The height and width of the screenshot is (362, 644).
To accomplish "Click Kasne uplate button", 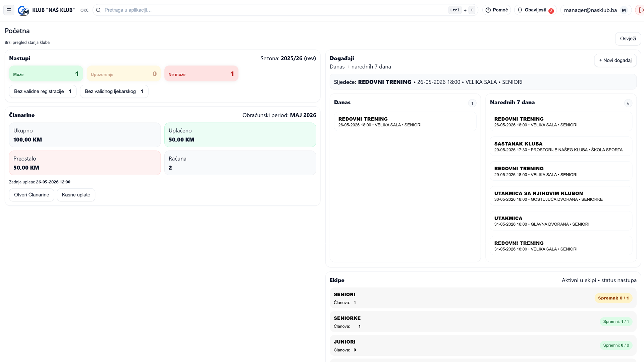I will pos(76,195).
